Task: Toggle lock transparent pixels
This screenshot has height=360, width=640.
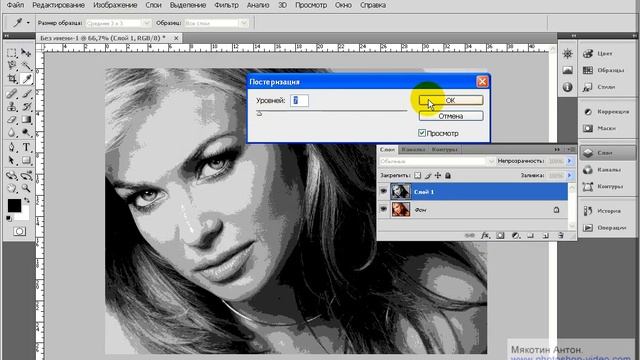Action: pos(418,176)
